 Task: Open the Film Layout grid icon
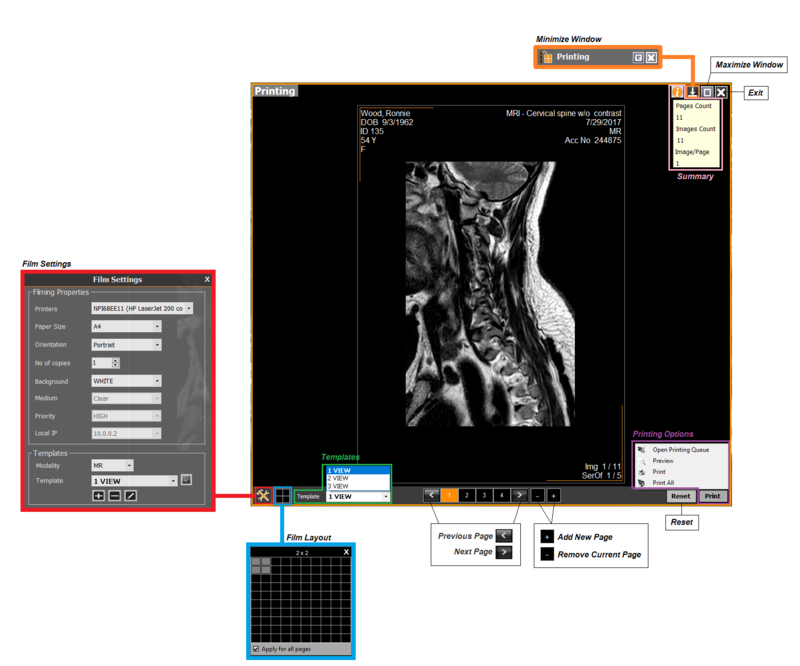click(283, 495)
